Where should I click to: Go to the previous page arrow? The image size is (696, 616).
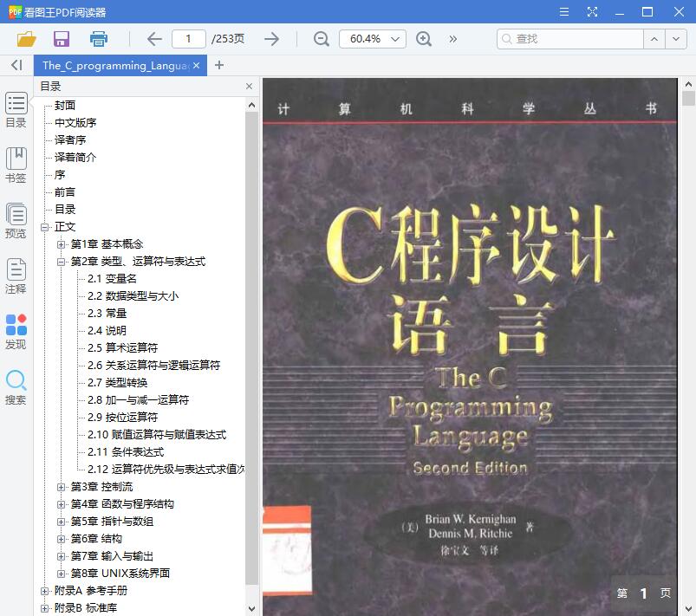(x=154, y=39)
